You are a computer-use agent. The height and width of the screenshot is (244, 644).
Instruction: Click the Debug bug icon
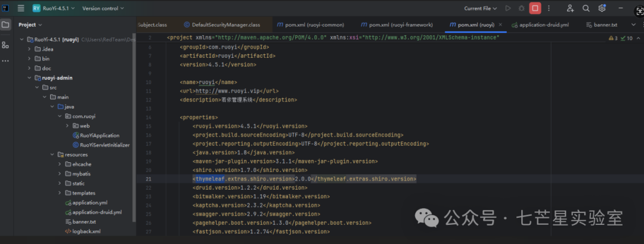(522, 8)
